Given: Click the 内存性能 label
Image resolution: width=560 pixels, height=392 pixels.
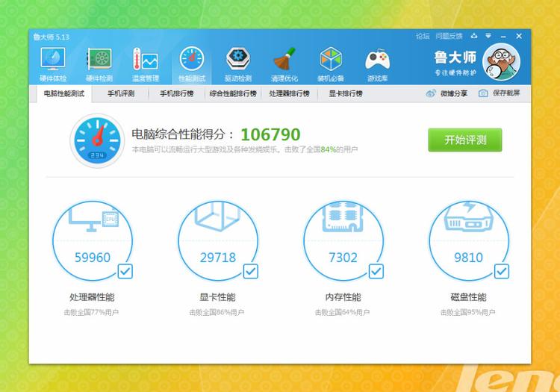Looking at the screenshot, I should point(343,297).
